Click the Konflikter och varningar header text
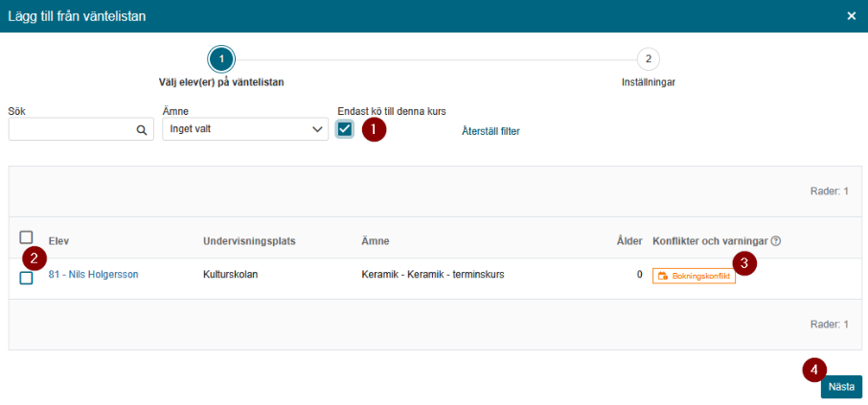868x405 pixels. [x=710, y=241]
